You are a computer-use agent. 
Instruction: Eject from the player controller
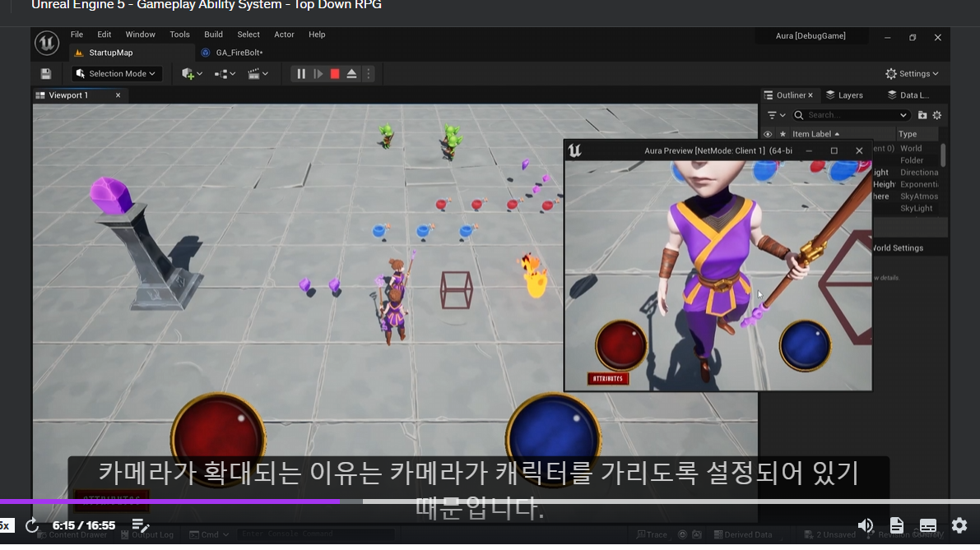point(352,74)
